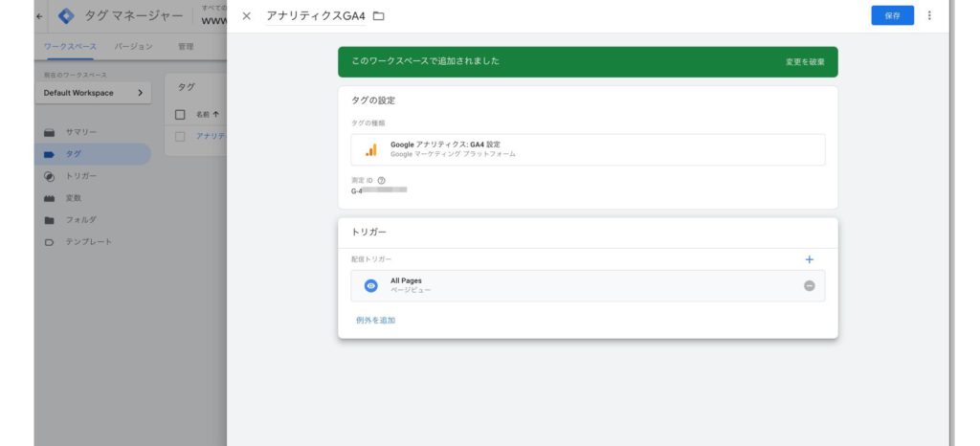Click the フォルダ folder icon
Viewport: 980px width, 446px height.
pyautogui.click(x=50, y=220)
